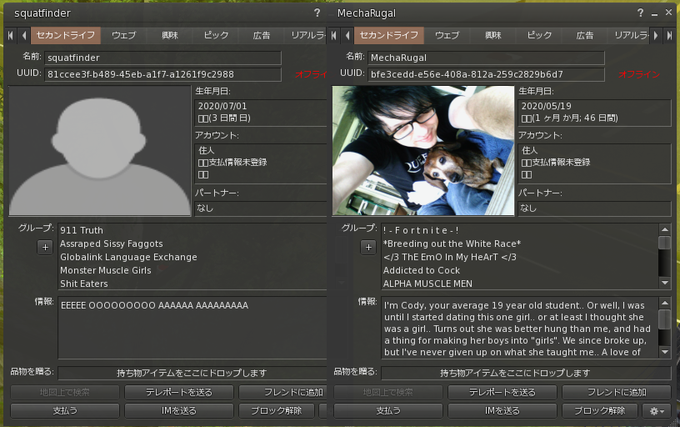Image resolution: width=680 pixels, height=427 pixels.
Task: Open help in squatfinder profile window
Action: coord(317,13)
